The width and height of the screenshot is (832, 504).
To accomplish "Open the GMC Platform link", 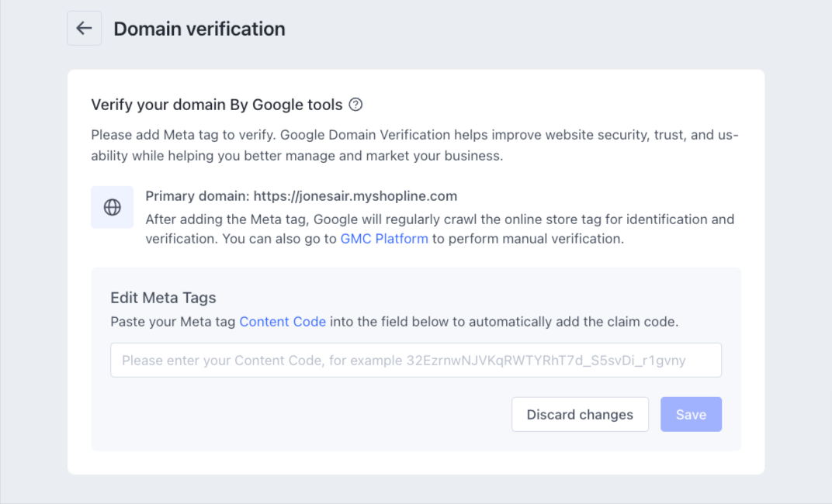I will (384, 239).
